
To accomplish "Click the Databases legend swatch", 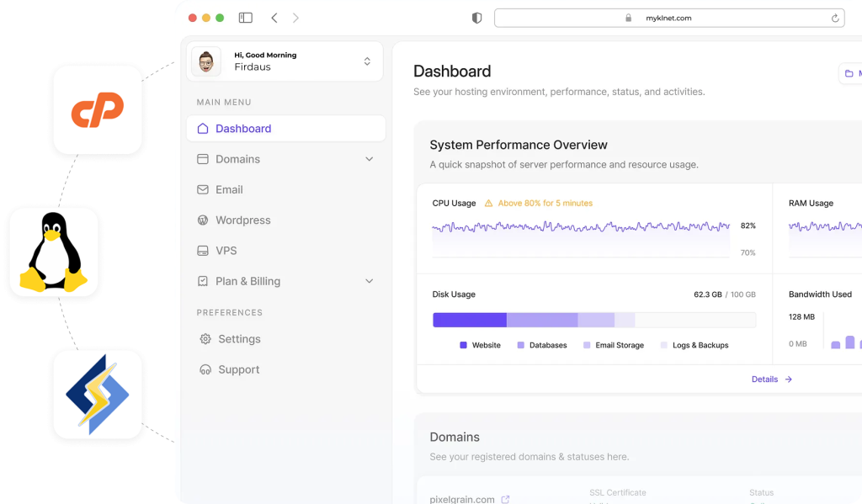I will coord(520,345).
